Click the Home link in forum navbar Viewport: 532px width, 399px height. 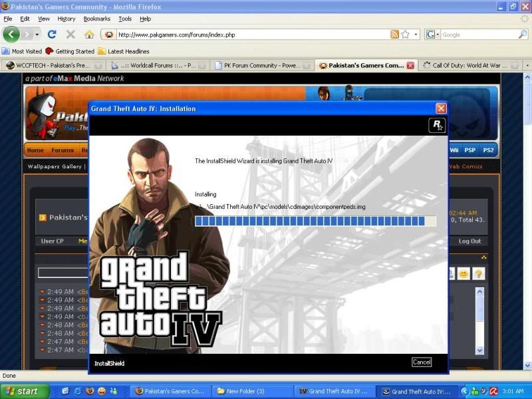[35, 150]
